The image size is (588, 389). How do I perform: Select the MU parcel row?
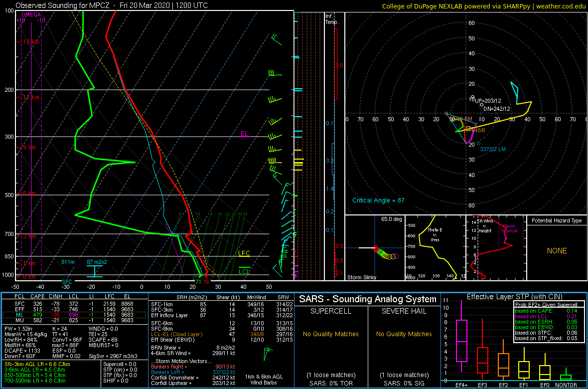(74, 321)
